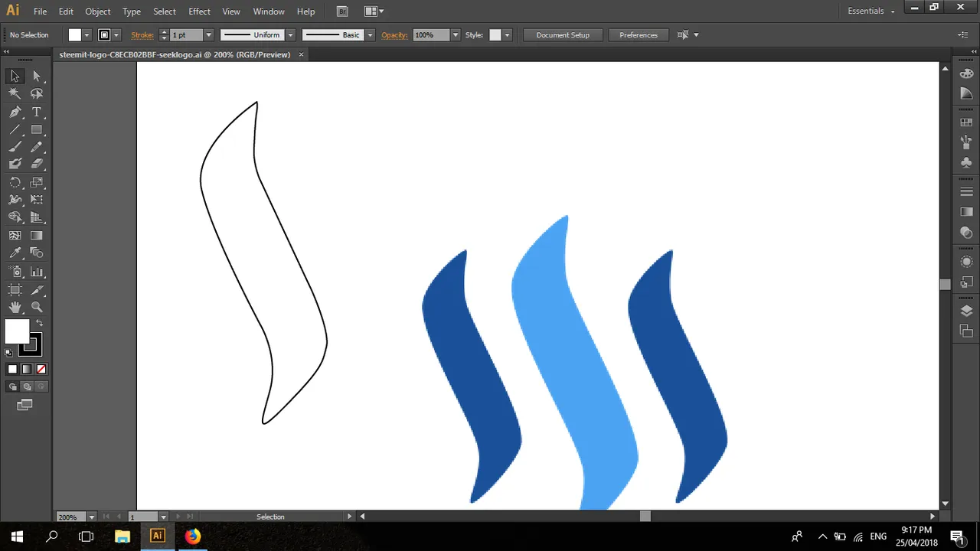This screenshot has height=551, width=980.
Task: Reset to default fill and stroke
Action: coord(9,353)
